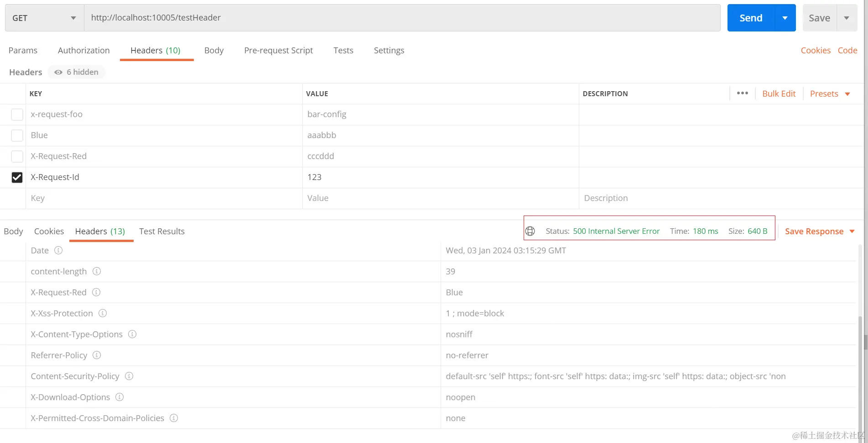Open the Presets dropdown
Image resolution: width=868 pixels, height=443 pixels.
pyautogui.click(x=830, y=93)
